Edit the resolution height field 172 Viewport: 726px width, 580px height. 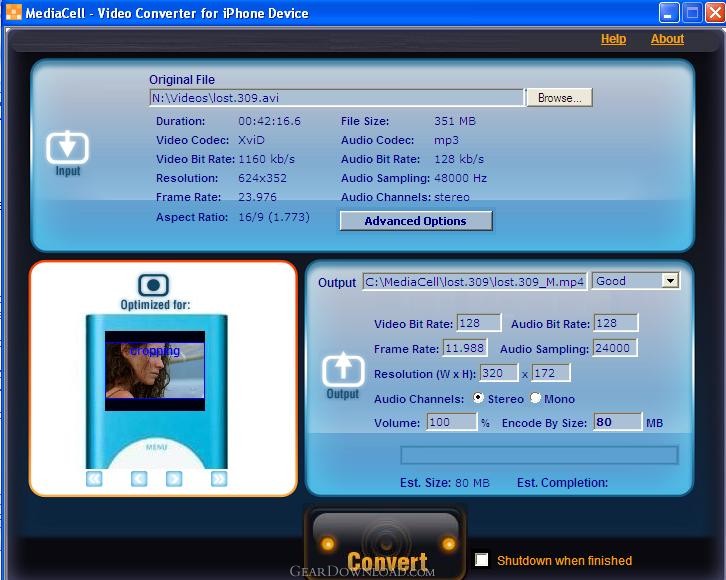point(551,373)
